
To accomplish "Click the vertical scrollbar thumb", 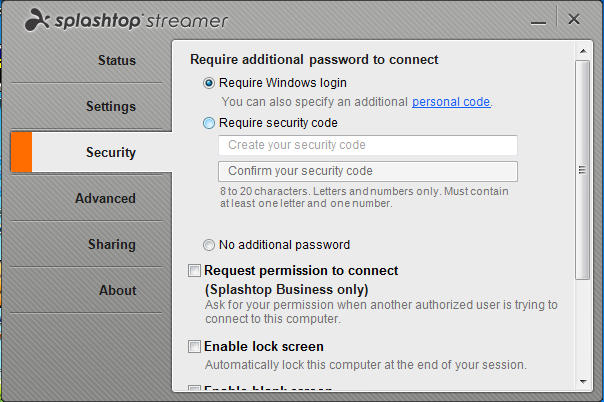I will click(582, 170).
